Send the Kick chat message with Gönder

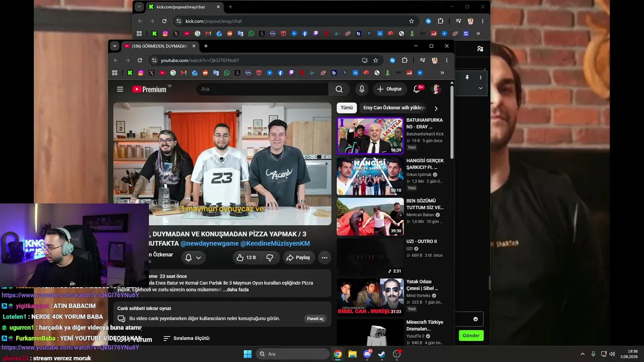[471, 335]
